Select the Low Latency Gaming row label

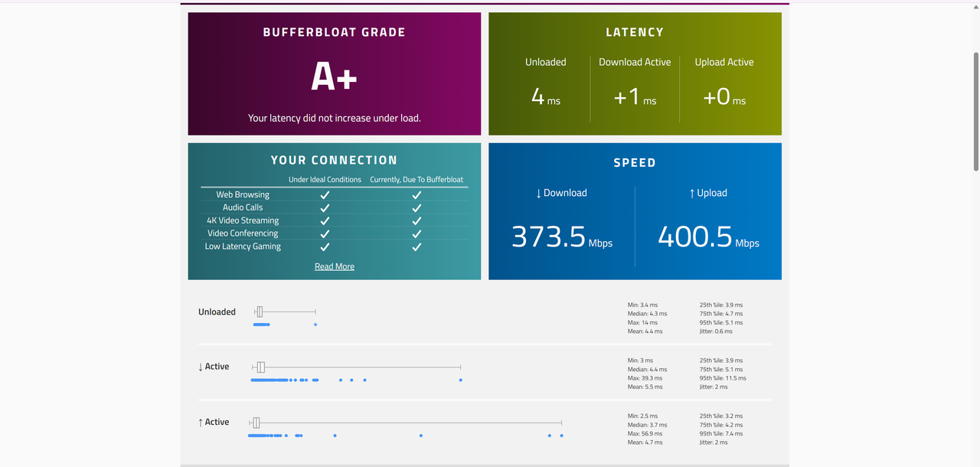pos(243,247)
